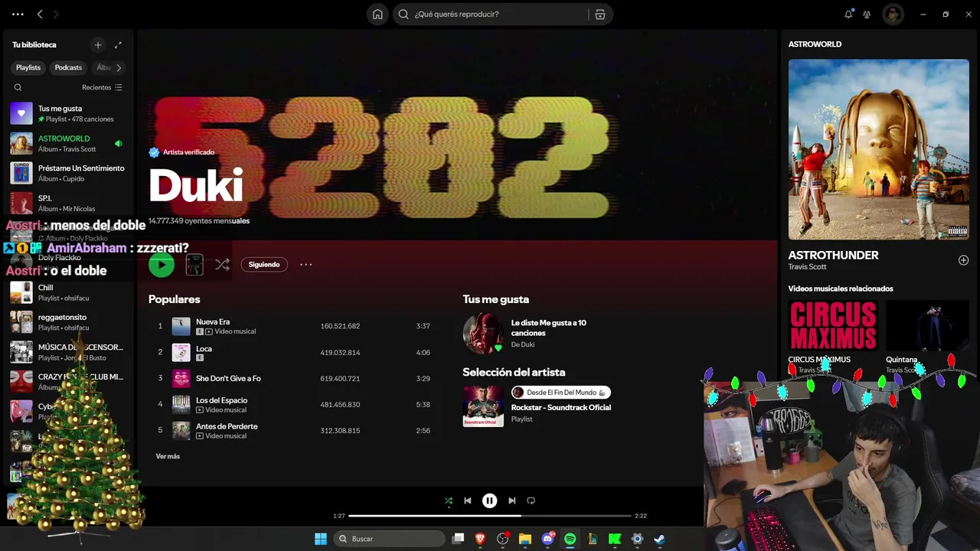Image resolution: width=980 pixels, height=551 pixels.
Task: Play Duki with the green play button
Action: coord(162,265)
